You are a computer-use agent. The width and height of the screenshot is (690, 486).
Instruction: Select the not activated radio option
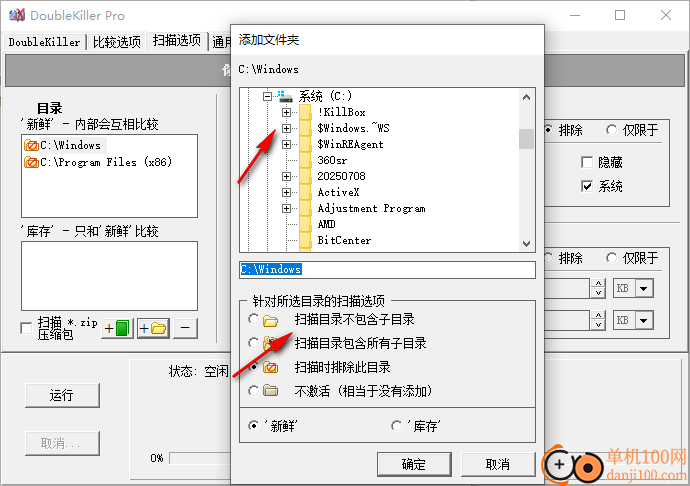(253, 390)
